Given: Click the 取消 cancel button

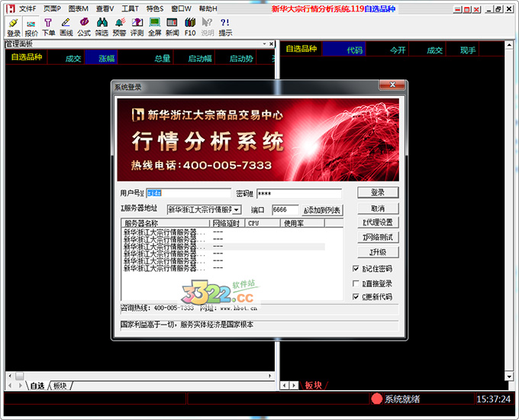Looking at the screenshot, I should [378, 208].
